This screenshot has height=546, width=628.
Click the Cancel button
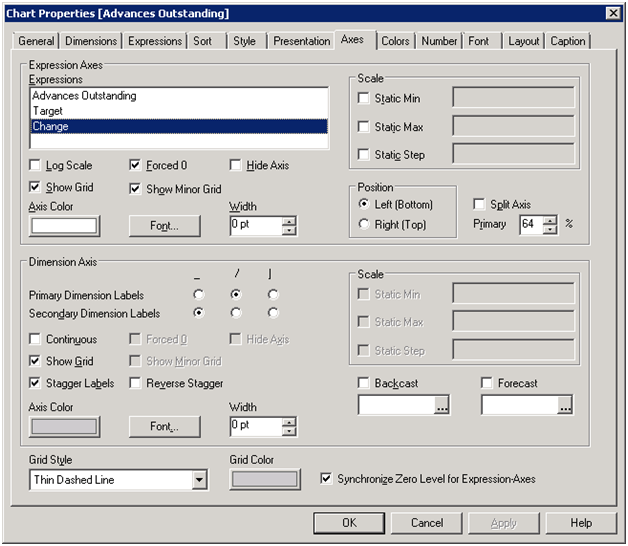coord(427,523)
